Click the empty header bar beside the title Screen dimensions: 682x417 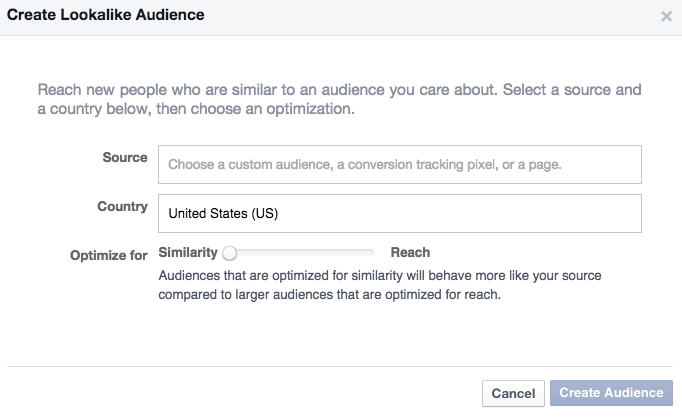431,17
